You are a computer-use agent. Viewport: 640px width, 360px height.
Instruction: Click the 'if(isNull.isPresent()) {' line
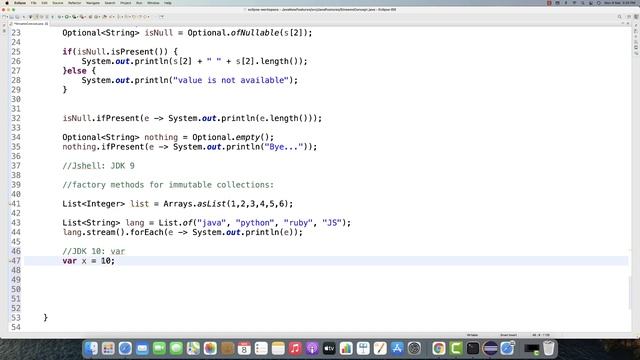pyautogui.click(x=120, y=52)
